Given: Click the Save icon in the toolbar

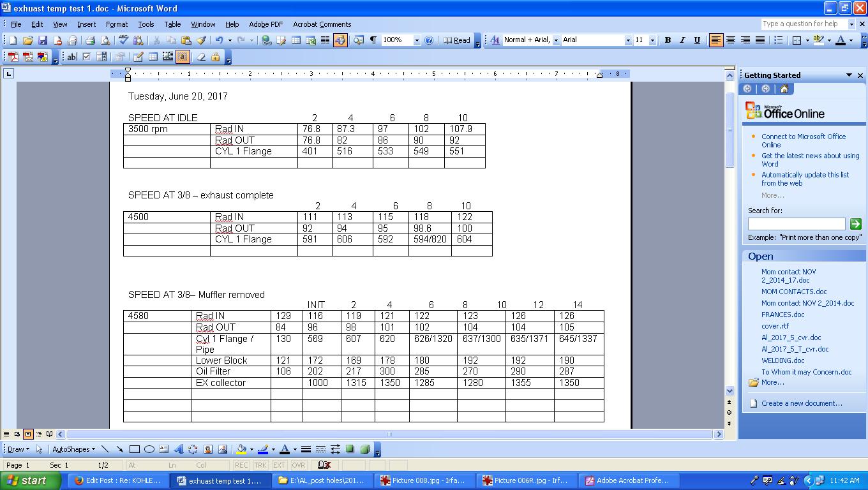Looking at the screenshot, I should 42,40.
